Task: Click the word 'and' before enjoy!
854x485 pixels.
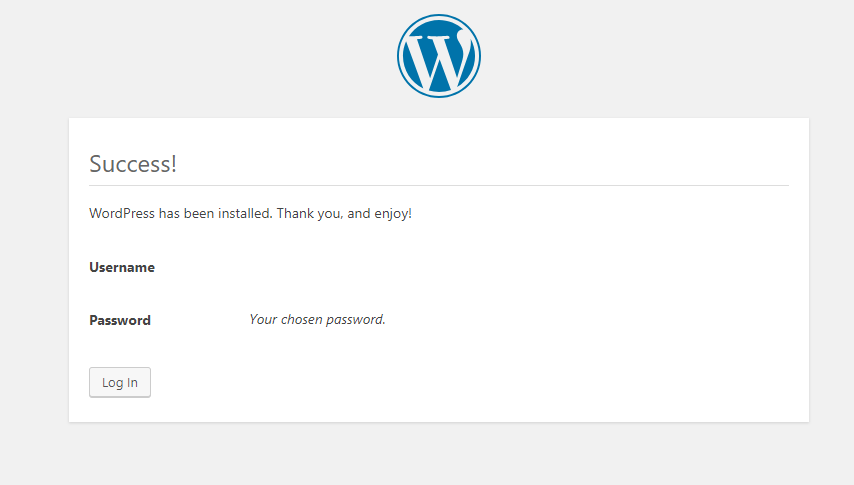Action: tap(359, 213)
